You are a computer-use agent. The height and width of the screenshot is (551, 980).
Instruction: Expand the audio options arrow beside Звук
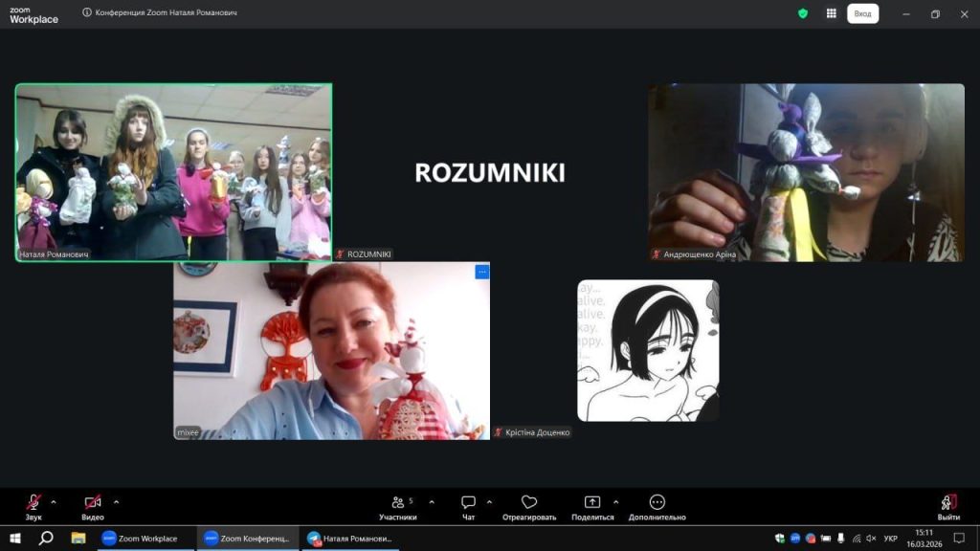[x=54, y=501]
